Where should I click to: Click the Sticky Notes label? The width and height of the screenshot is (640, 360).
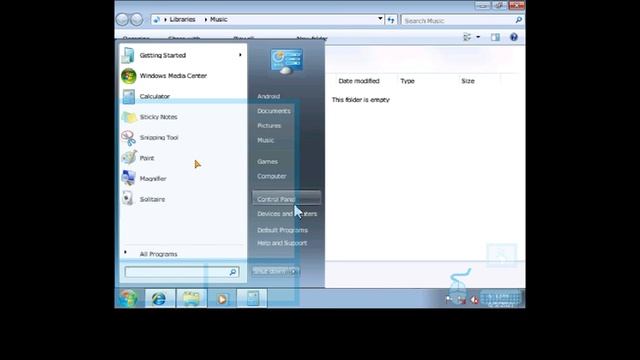tap(158, 117)
